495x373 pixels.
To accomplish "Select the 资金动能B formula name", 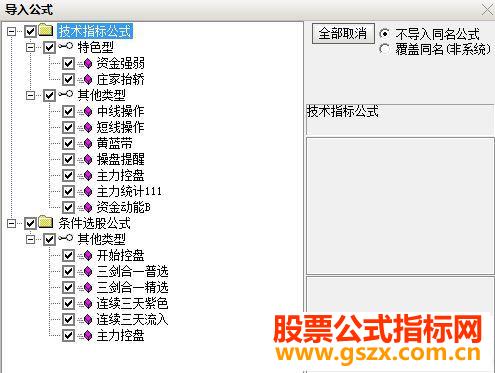I will click(x=124, y=207).
